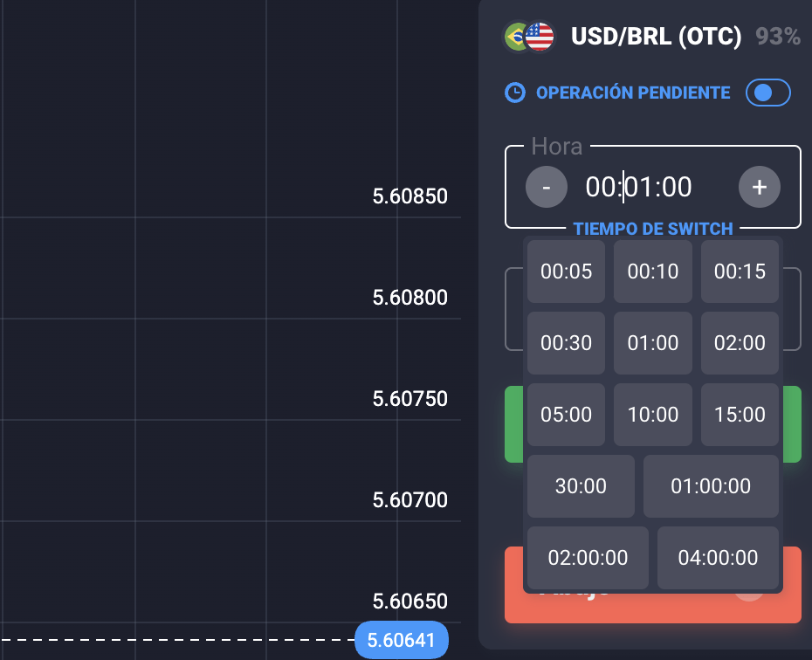
Task: Click the USD/BRL currency flags icon
Action: [529, 37]
